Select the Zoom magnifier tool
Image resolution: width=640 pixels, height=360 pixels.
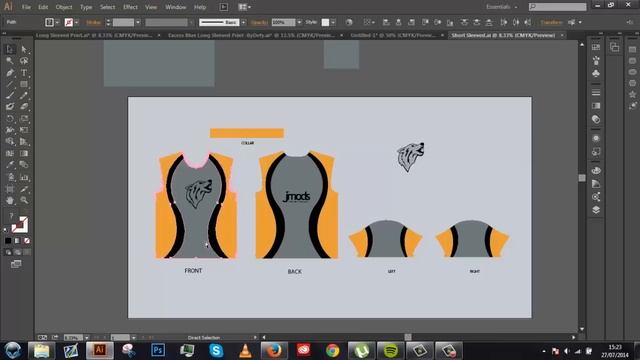tap(24, 200)
